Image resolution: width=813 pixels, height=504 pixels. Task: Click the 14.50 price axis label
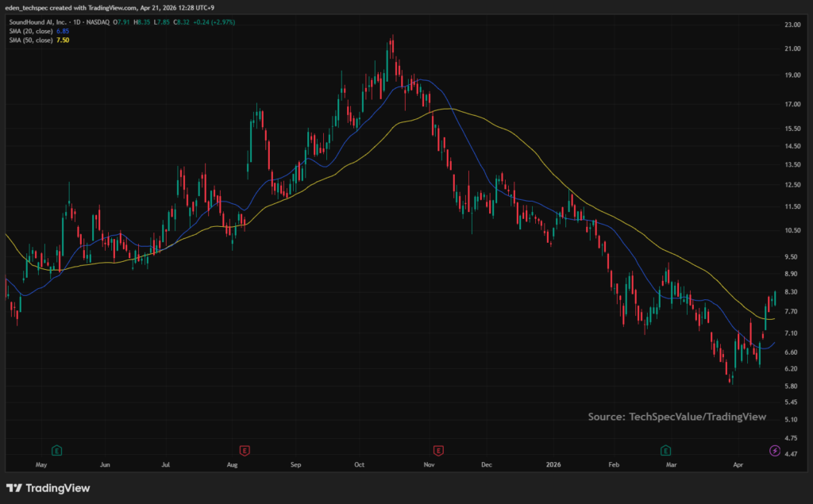(793, 146)
